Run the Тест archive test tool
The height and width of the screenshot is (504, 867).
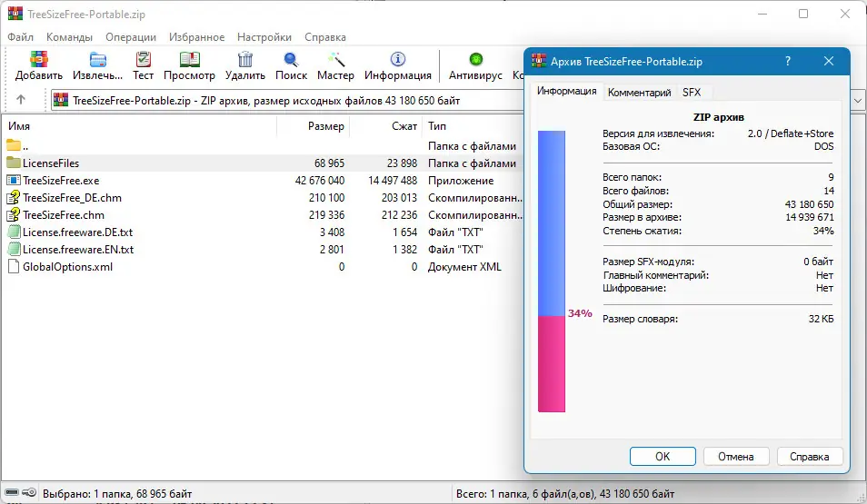pos(144,59)
